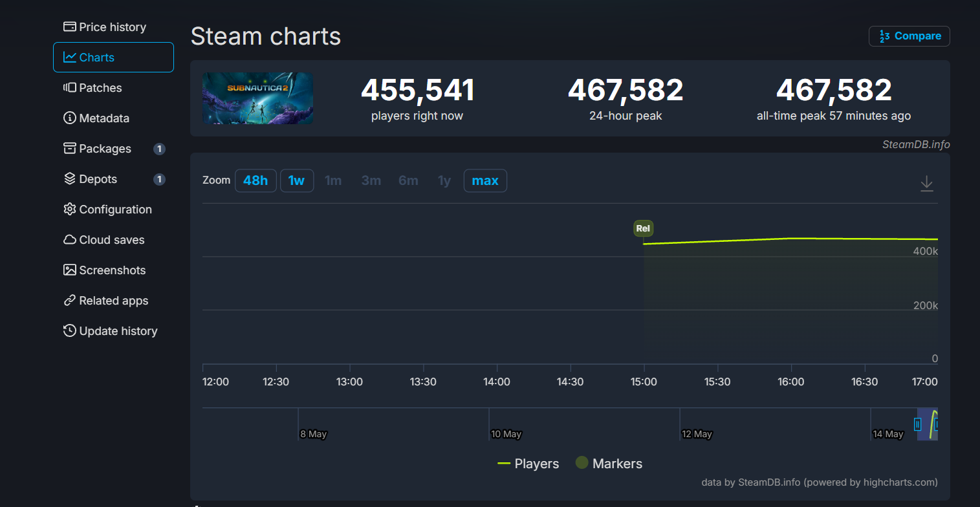Open the chart download menu icon
This screenshot has width=980, height=507.
point(927,183)
